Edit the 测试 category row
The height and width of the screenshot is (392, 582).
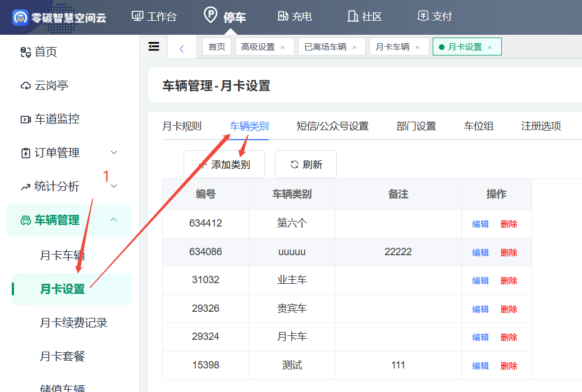[480, 366]
